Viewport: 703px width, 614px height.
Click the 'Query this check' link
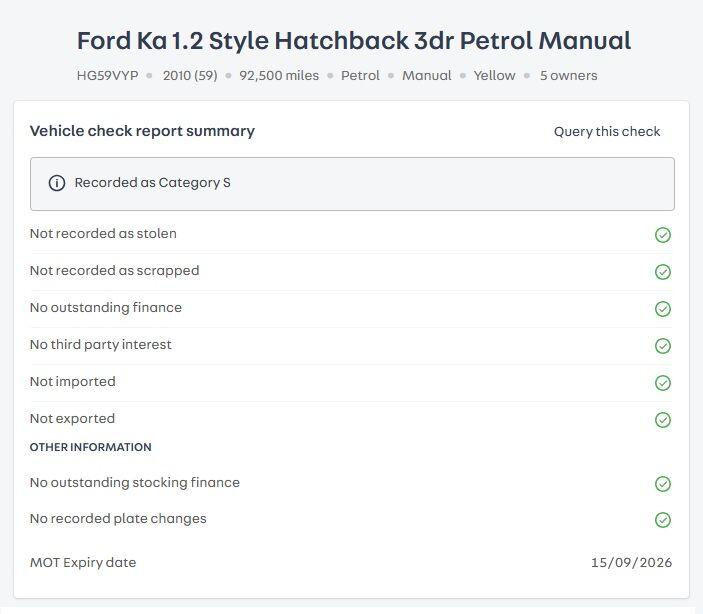[607, 131]
